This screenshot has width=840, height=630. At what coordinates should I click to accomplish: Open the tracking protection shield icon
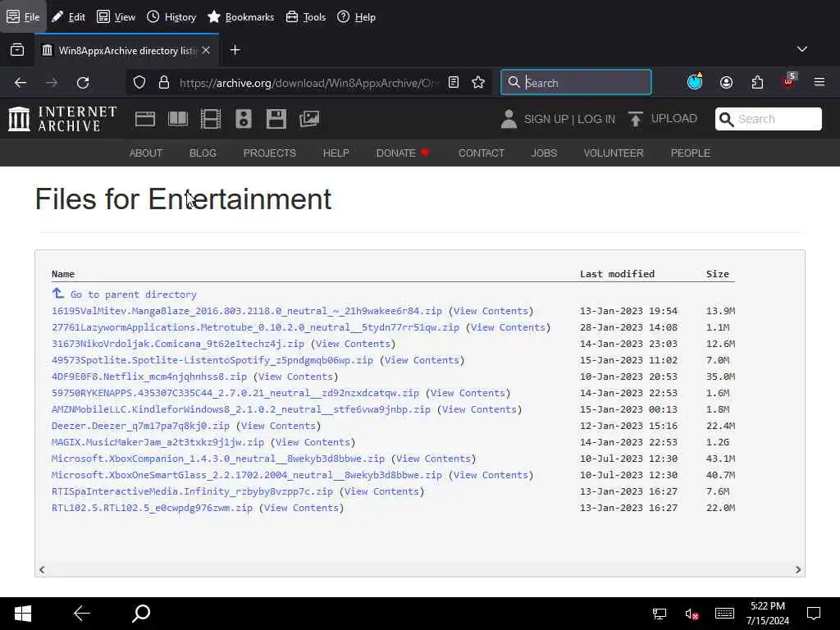pyautogui.click(x=139, y=83)
